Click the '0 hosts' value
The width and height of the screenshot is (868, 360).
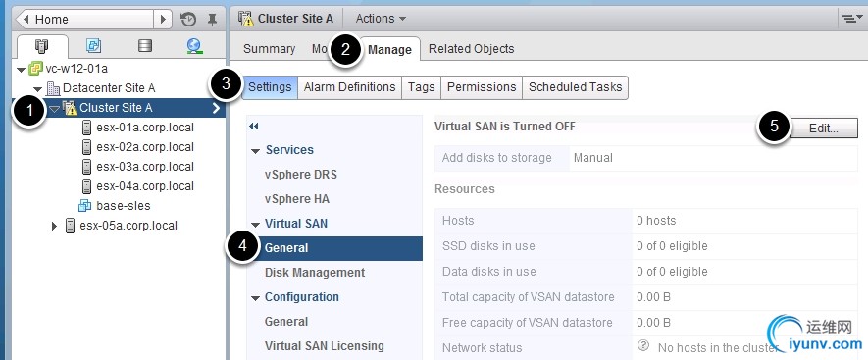pyautogui.click(x=656, y=221)
